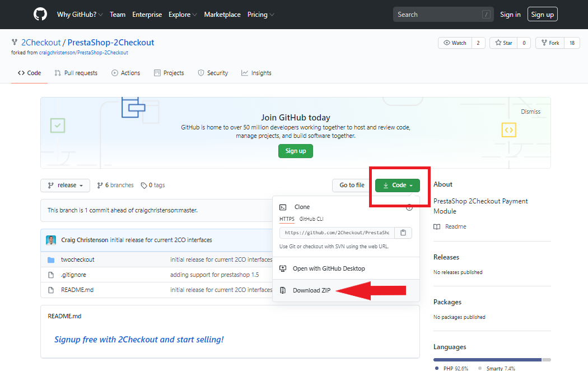Image resolution: width=588 pixels, height=371 pixels.
Task: Select the HTTPS clone tab
Action: click(287, 219)
